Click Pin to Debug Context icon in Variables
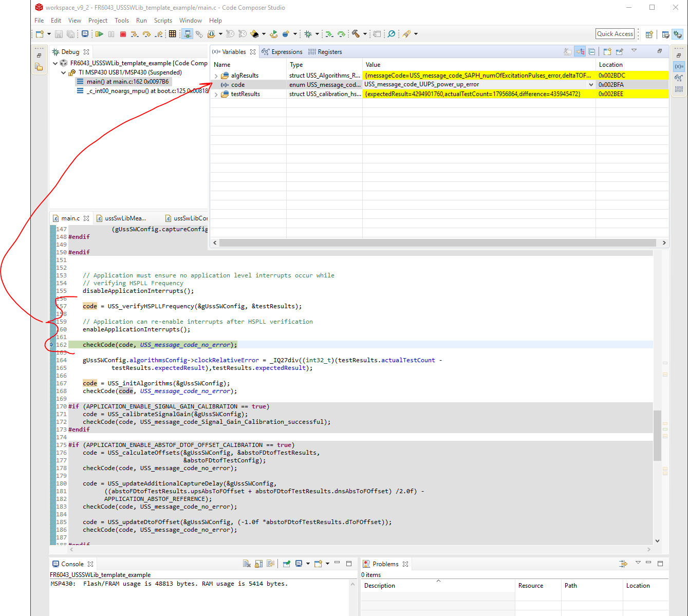Screen dimensions: 688x616 coord(620,51)
